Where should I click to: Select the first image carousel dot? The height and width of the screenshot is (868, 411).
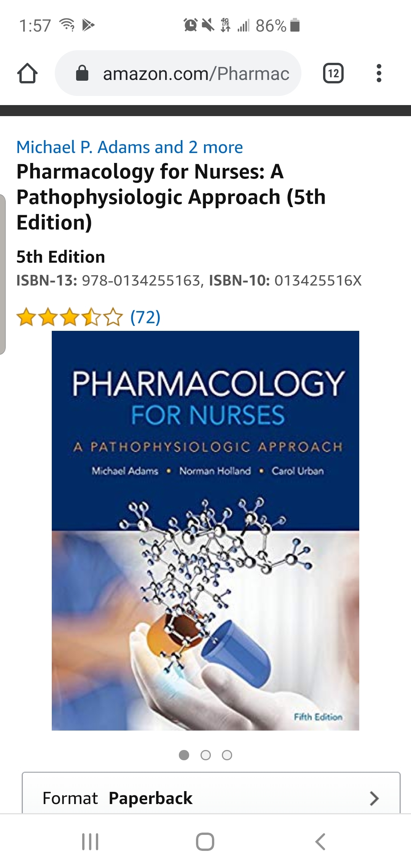[184, 755]
